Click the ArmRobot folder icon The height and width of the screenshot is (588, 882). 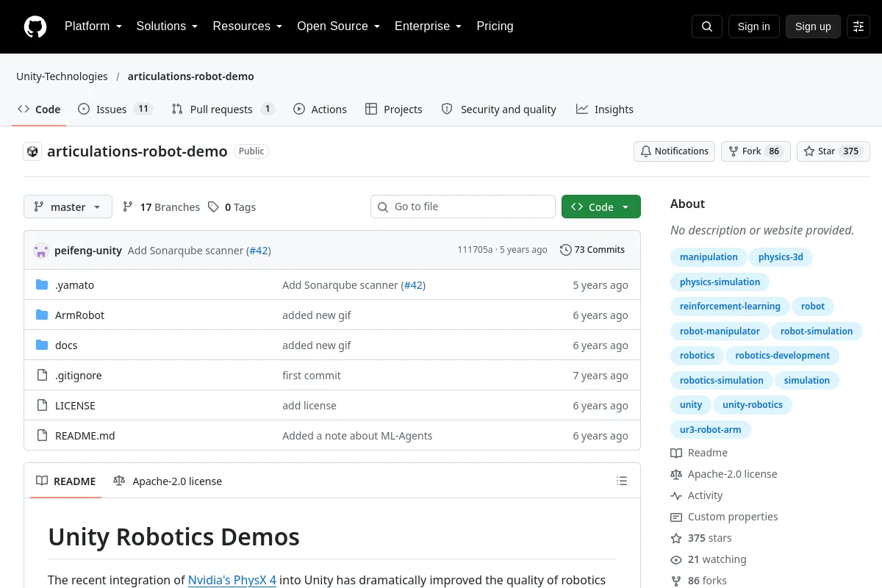[x=42, y=315]
